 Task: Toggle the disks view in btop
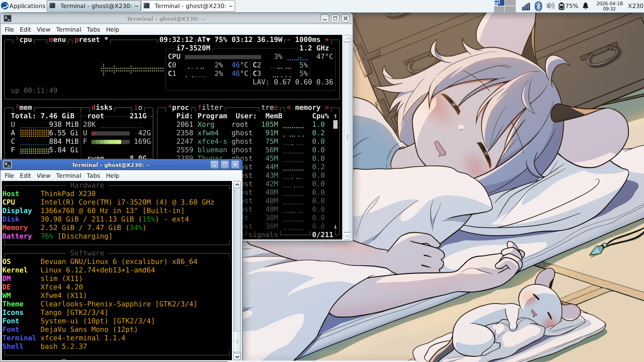point(102,107)
